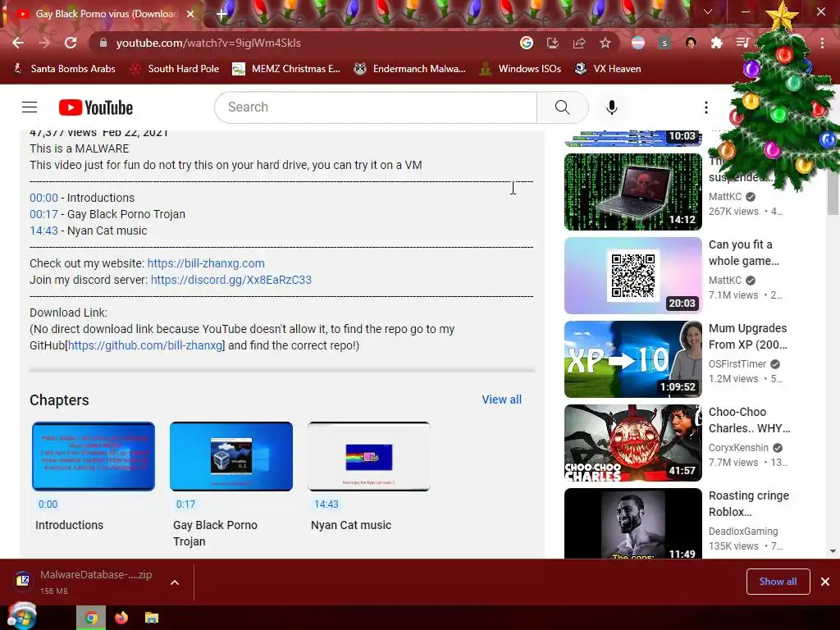Click the address bar URL
Screen dimensions: 840x630
click(208, 43)
